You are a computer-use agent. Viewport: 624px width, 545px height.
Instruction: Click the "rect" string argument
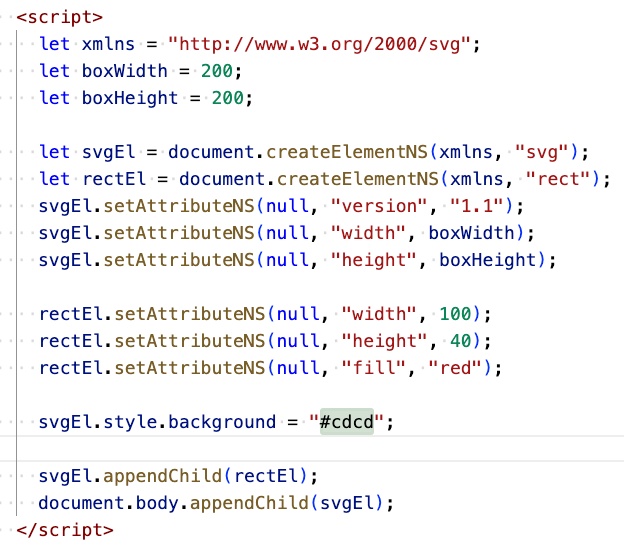click(557, 179)
